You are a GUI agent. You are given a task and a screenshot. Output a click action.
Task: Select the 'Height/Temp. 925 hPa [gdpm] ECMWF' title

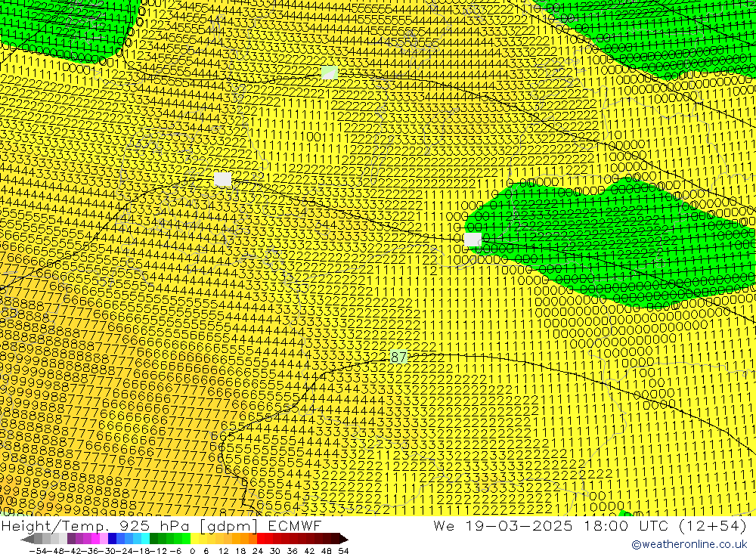point(162,525)
